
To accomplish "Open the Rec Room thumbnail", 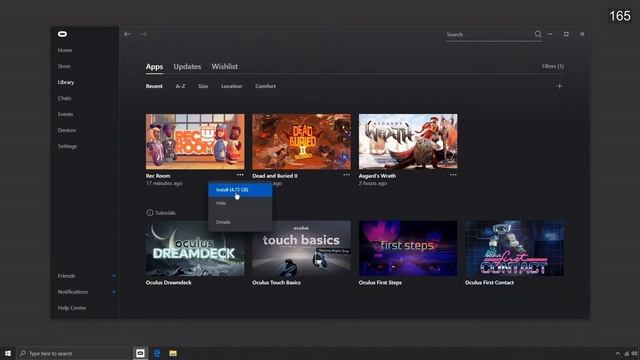I will coord(195,141).
